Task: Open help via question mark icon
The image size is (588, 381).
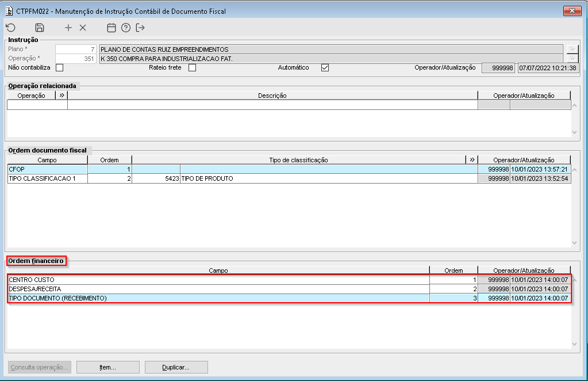Action: pyautogui.click(x=126, y=28)
